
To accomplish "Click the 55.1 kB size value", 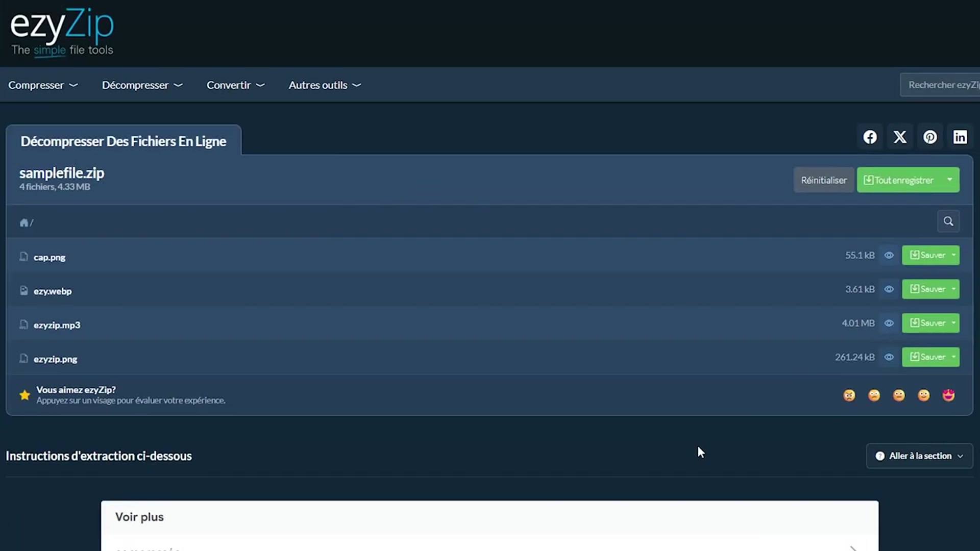I will click(x=860, y=255).
